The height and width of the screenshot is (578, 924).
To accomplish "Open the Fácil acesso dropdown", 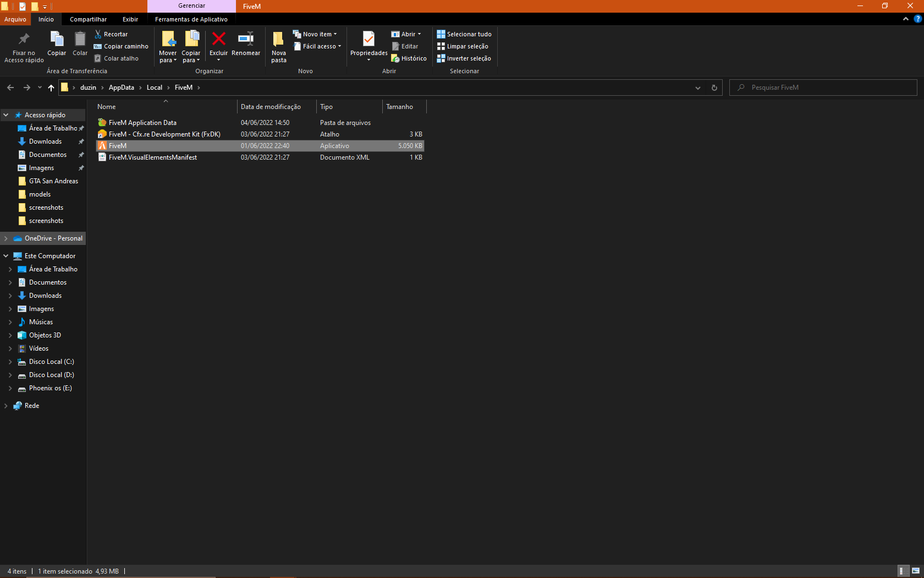I will (317, 46).
